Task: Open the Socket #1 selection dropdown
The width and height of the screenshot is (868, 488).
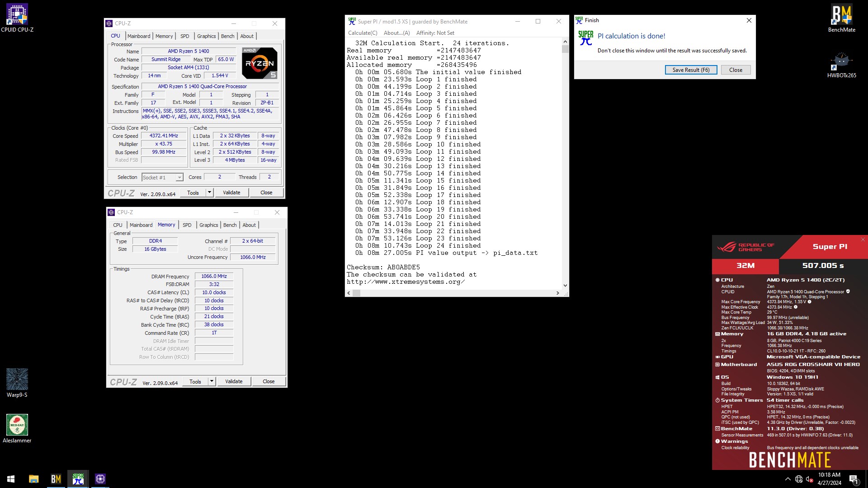Action: pos(162,178)
